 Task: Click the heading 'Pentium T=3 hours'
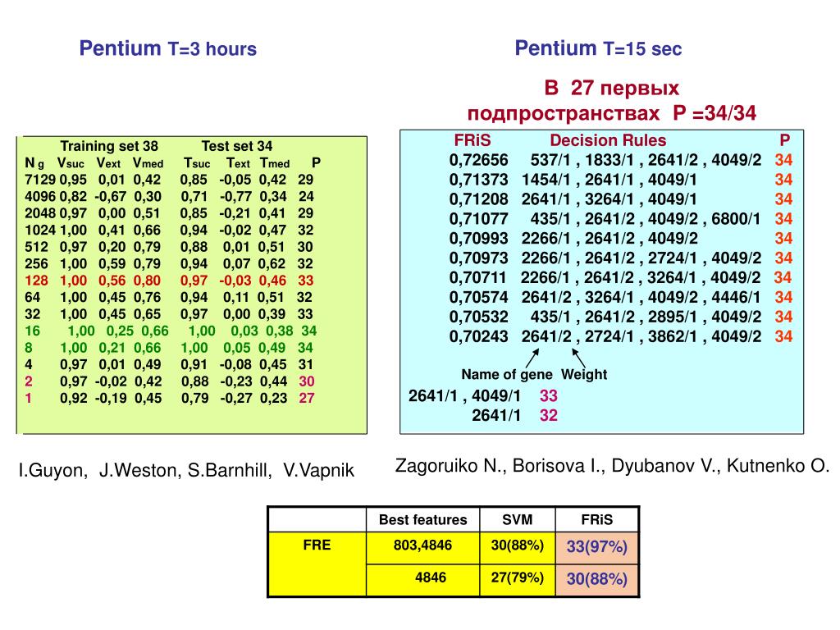167,48
